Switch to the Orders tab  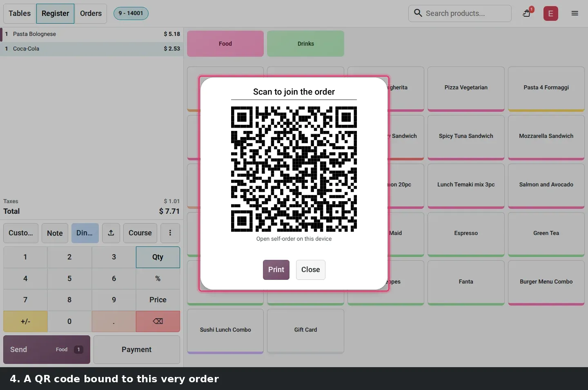click(91, 13)
